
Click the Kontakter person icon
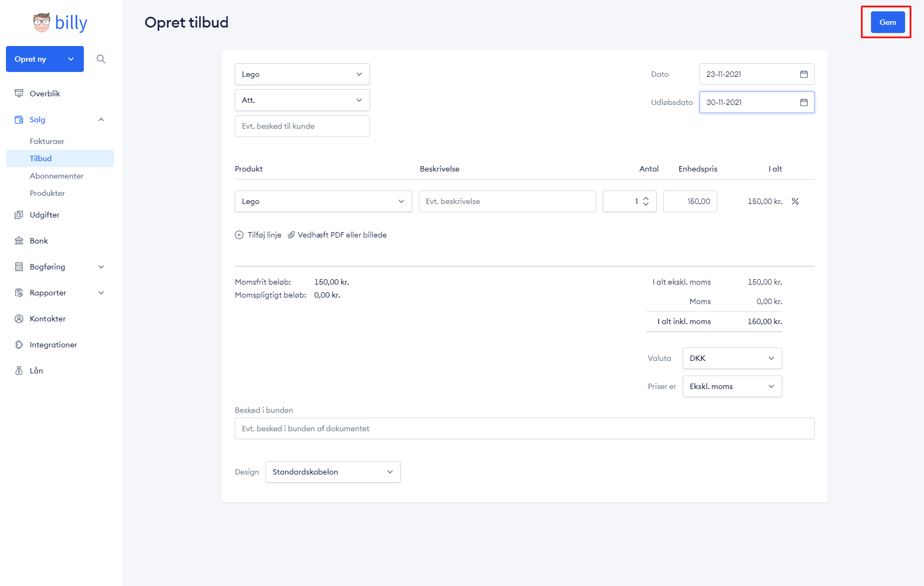click(19, 319)
